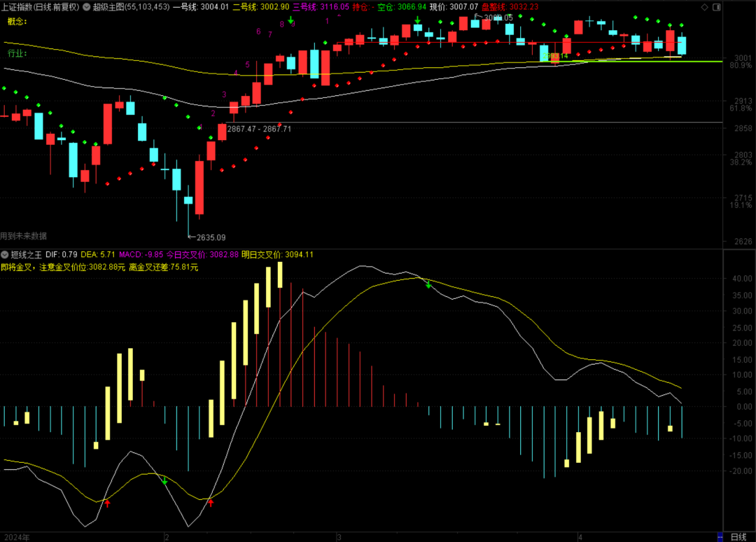Click the MACD: -9.85 readout
The image size is (756, 542).
pos(141,255)
